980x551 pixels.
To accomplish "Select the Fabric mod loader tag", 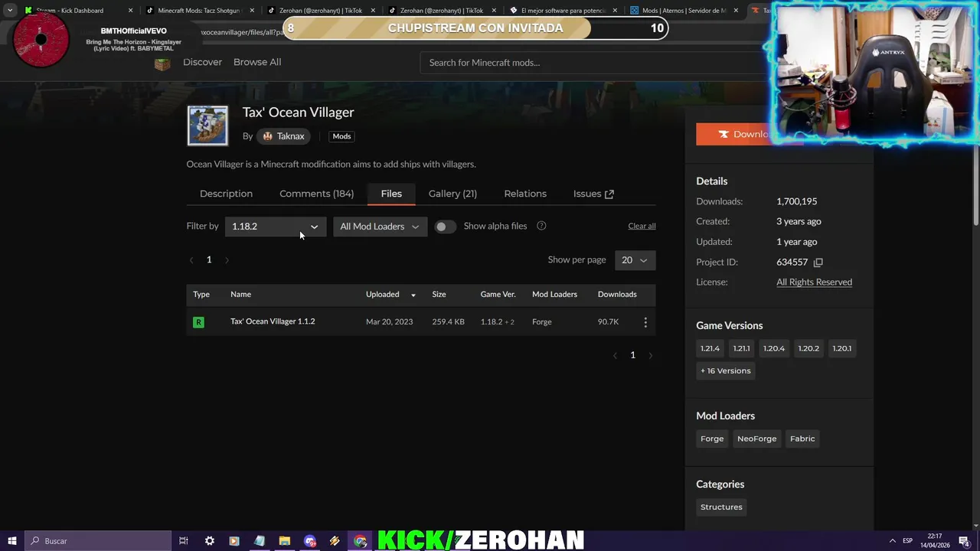I will tap(802, 439).
